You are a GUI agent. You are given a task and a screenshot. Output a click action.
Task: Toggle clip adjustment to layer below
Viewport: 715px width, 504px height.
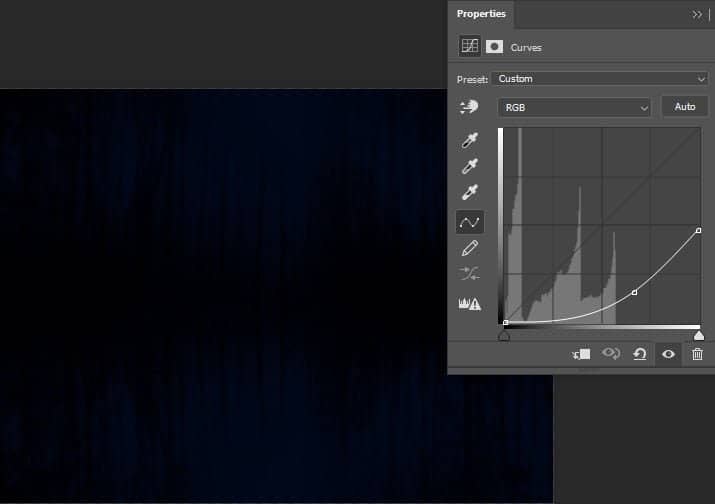581,354
